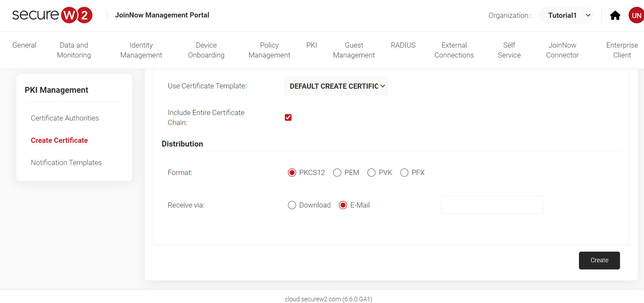Open the UN user avatar menu
The width and height of the screenshot is (644, 303).
click(x=636, y=15)
